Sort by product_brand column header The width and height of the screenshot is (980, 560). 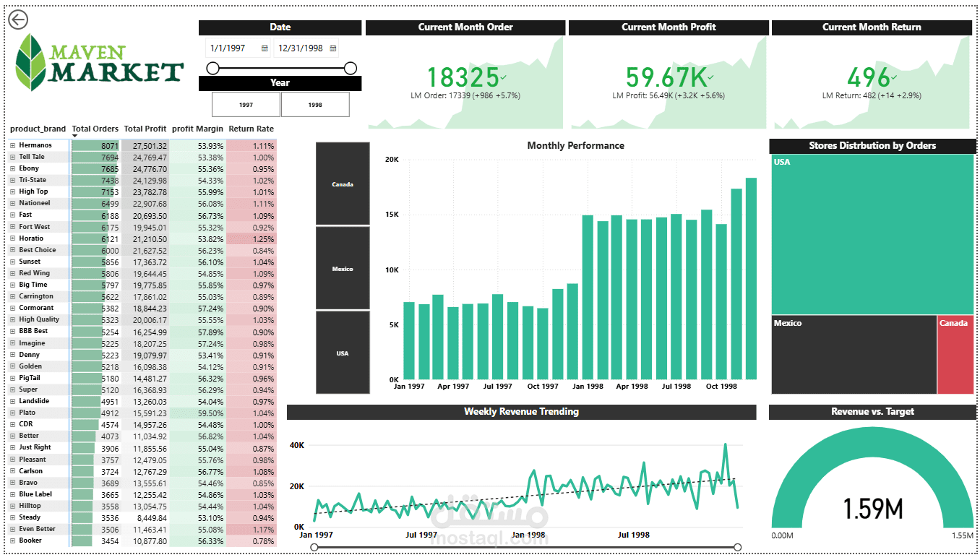38,129
